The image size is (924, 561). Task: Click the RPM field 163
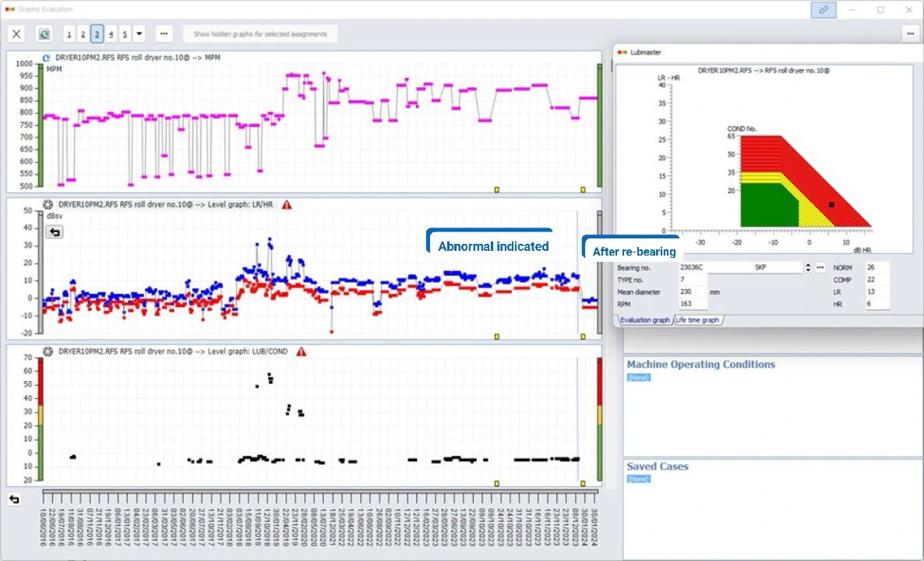pyautogui.click(x=693, y=305)
